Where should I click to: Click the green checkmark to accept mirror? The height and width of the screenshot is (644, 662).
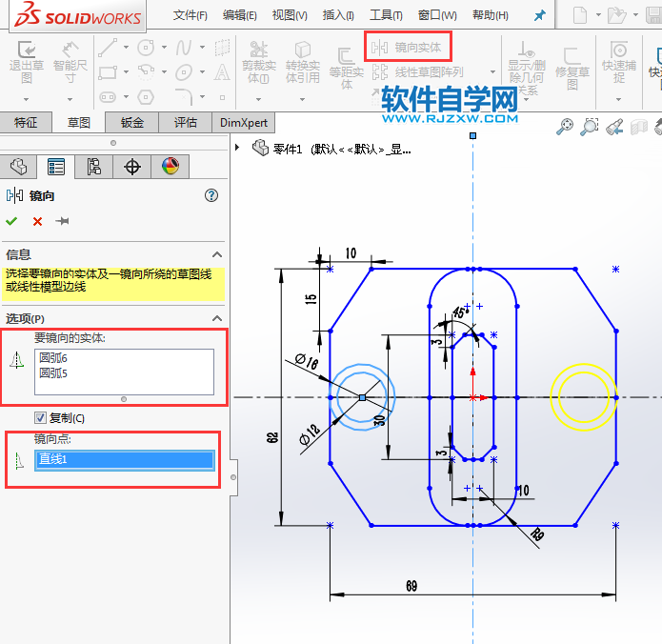(11, 221)
